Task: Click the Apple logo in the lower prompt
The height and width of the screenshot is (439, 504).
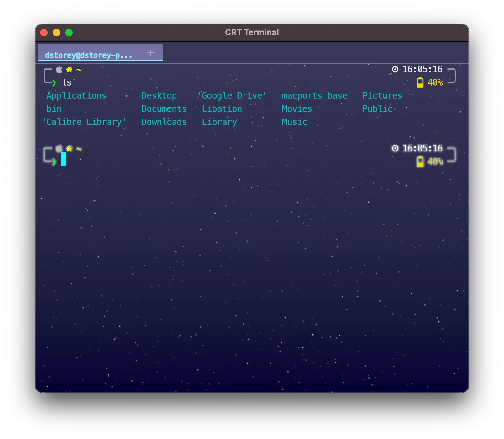Action: [59, 148]
